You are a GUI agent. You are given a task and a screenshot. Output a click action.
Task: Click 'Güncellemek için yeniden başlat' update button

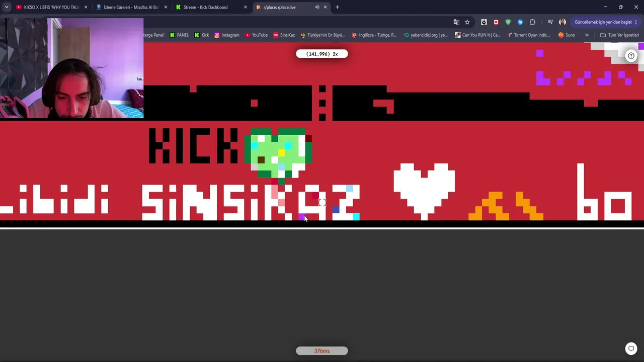[x=603, y=22]
